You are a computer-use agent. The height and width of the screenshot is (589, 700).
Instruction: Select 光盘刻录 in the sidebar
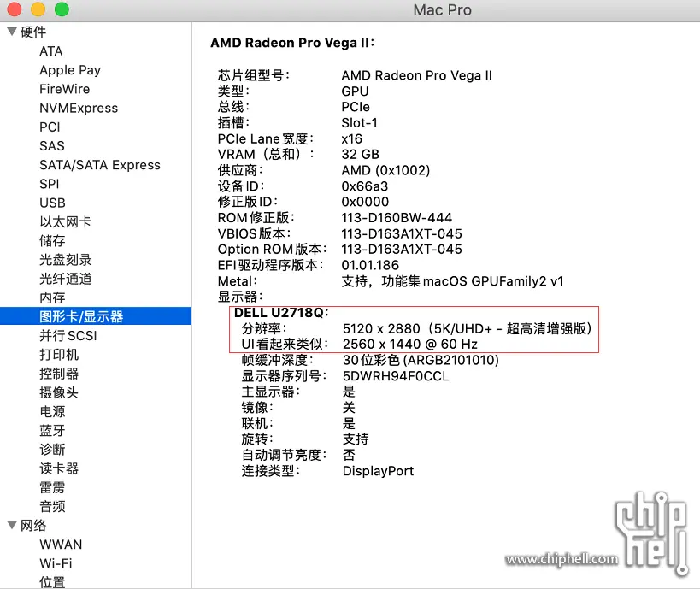point(66,260)
